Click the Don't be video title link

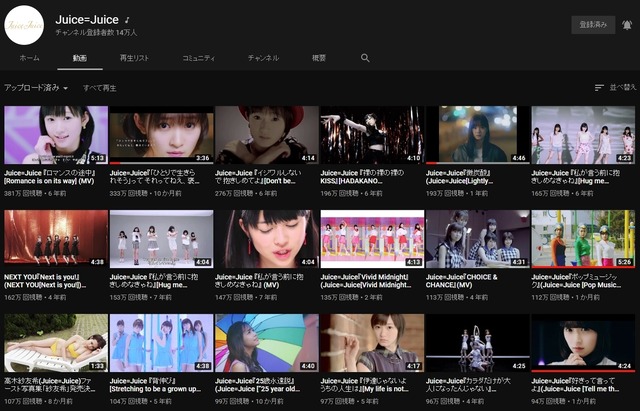(x=258, y=177)
